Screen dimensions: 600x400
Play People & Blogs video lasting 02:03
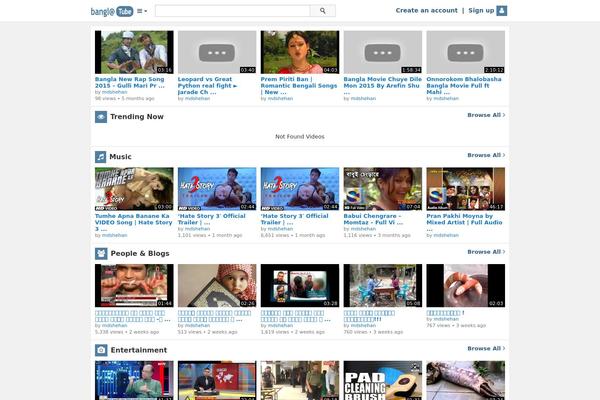coord(466,286)
